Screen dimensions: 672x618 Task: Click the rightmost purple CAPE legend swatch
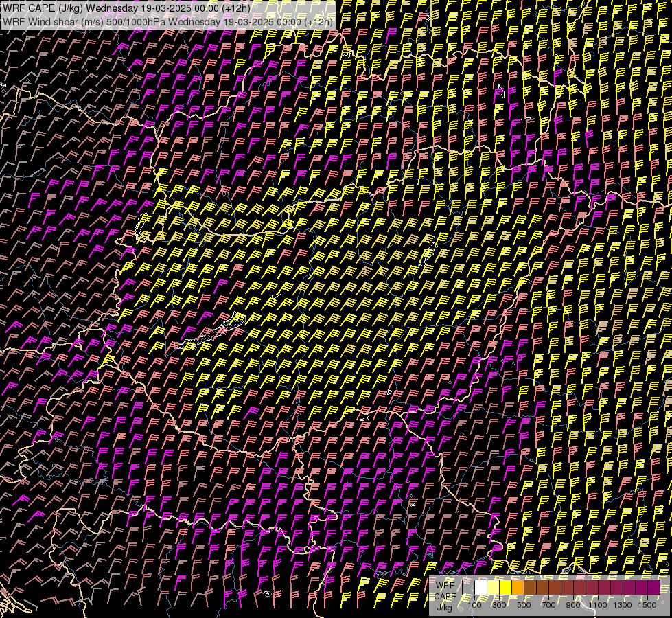654,587
